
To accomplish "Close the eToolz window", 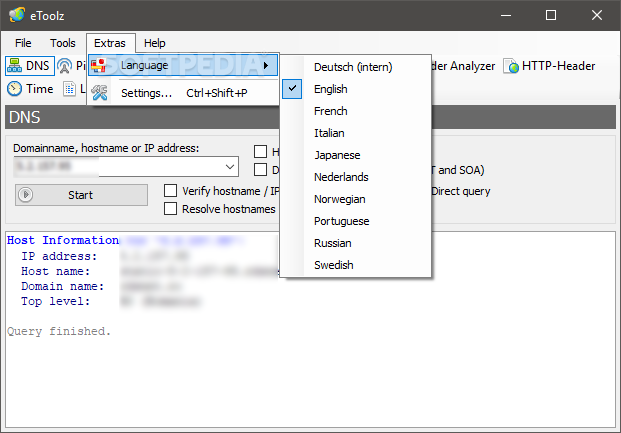I will [597, 15].
